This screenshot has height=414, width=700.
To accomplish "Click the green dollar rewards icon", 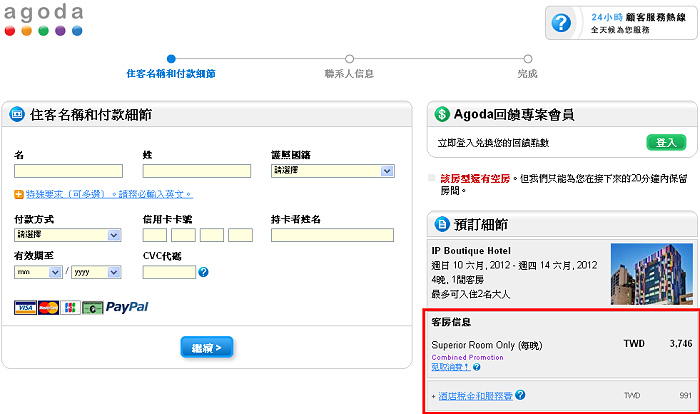I will [442, 114].
